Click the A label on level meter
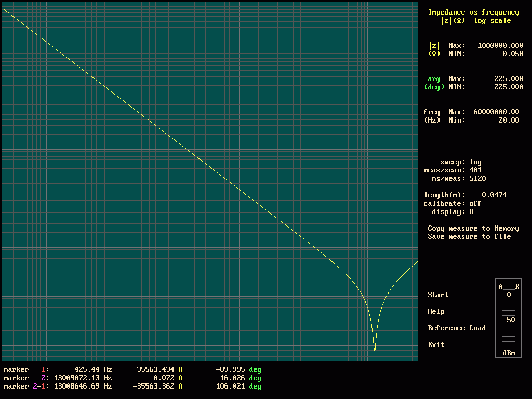This screenshot has width=532, height=399. point(500,286)
